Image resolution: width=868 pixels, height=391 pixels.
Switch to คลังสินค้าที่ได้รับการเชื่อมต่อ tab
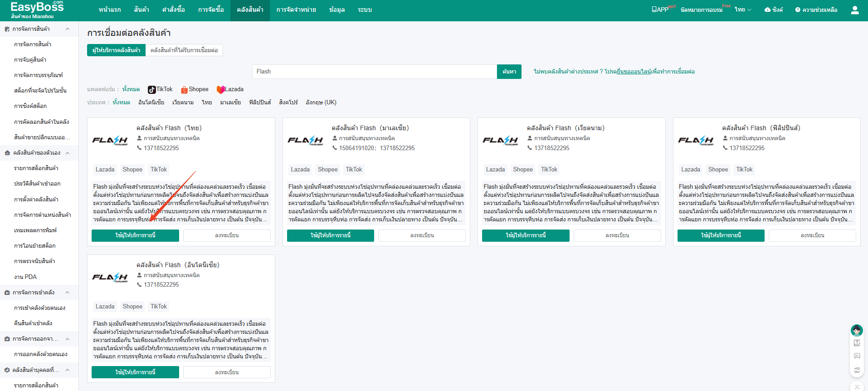tap(184, 50)
